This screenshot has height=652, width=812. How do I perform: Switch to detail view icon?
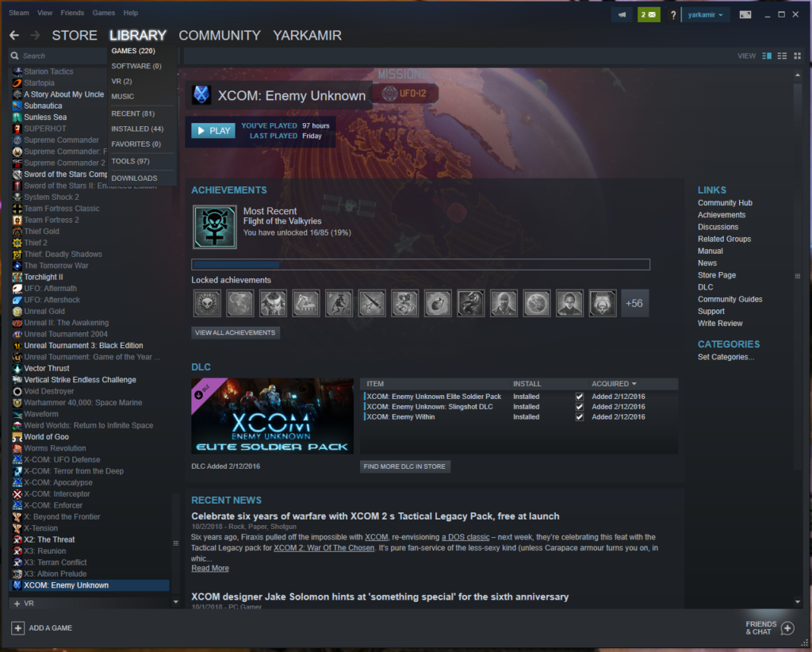coord(767,56)
